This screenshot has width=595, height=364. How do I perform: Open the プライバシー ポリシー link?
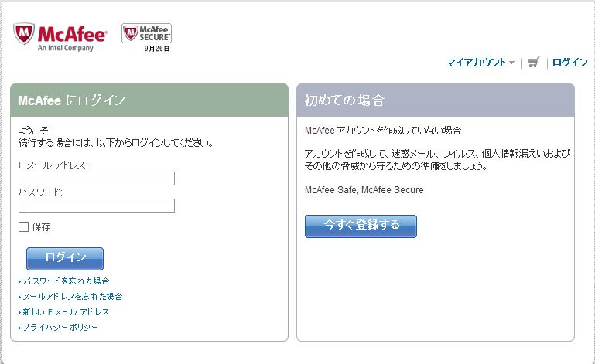click(x=61, y=328)
